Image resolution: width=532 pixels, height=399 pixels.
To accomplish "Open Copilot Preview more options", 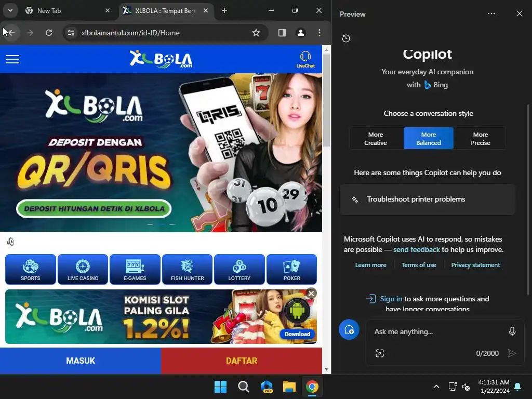I will [x=491, y=14].
